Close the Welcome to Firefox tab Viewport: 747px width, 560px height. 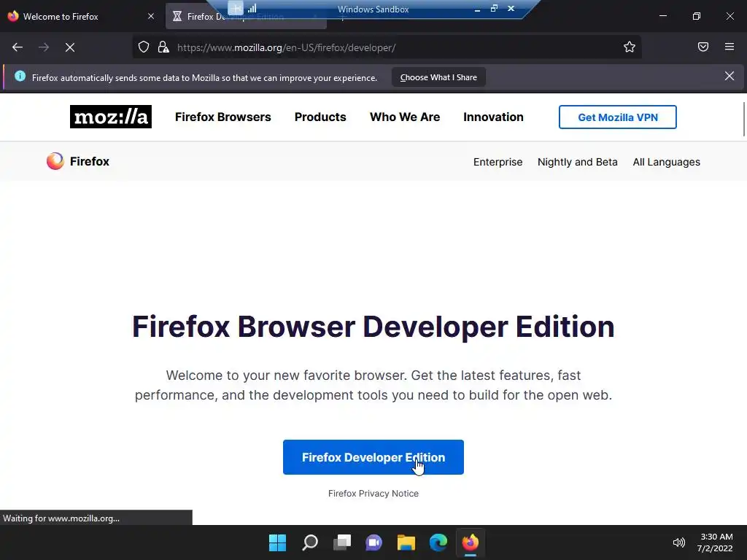point(150,16)
